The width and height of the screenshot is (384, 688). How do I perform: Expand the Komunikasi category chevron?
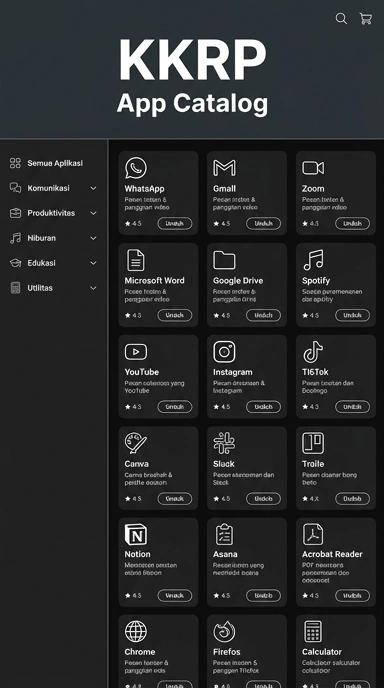pyautogui.click(x=93, y=188)
